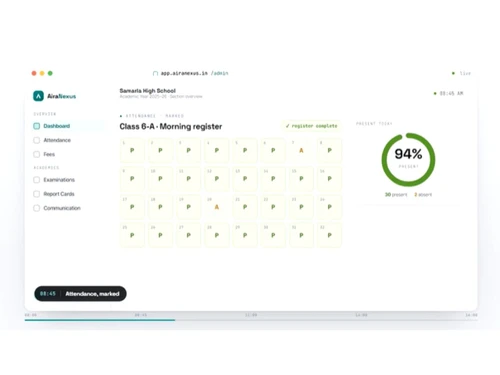Select attendance cell number 21
500x375 pixels.
[245, 207]
